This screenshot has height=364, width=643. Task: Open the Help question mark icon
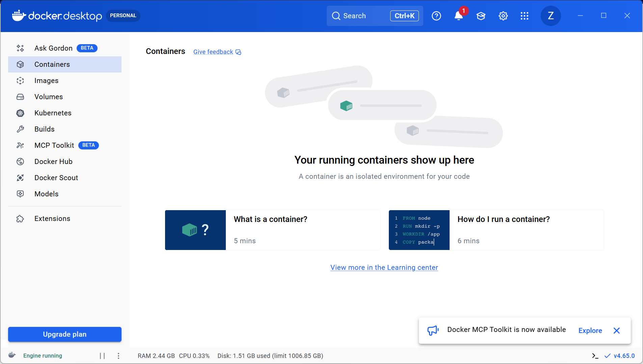coord(436,16)
